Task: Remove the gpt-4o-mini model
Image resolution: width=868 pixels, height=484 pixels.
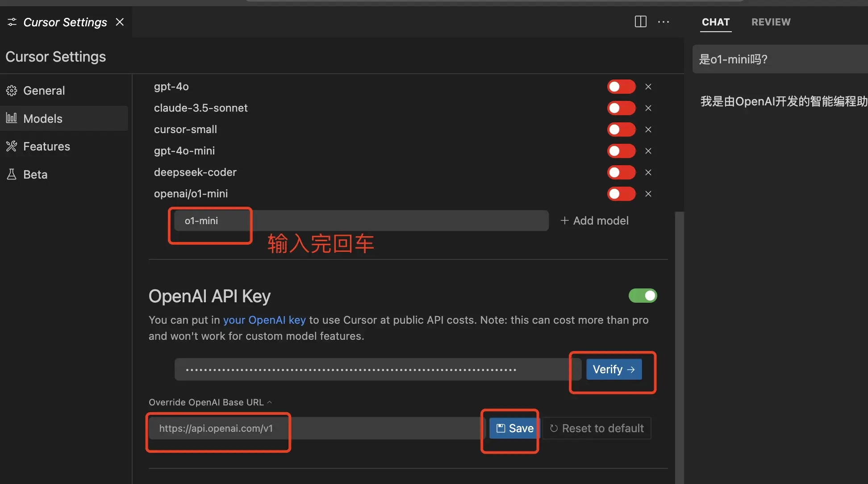Action: 648,151
